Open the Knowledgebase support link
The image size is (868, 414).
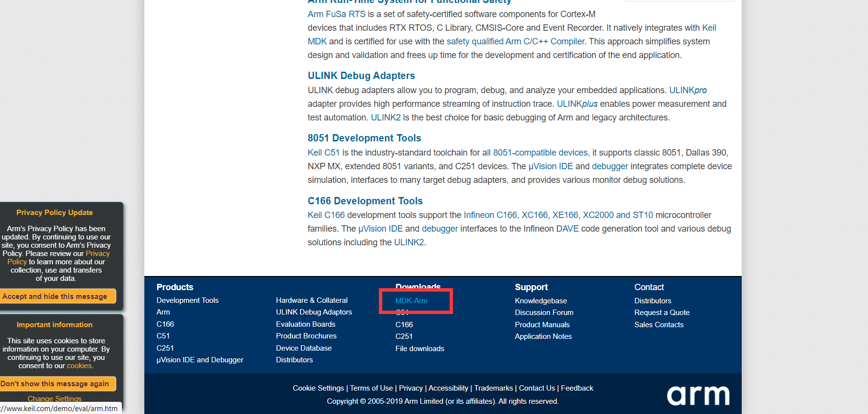[541, 301]
